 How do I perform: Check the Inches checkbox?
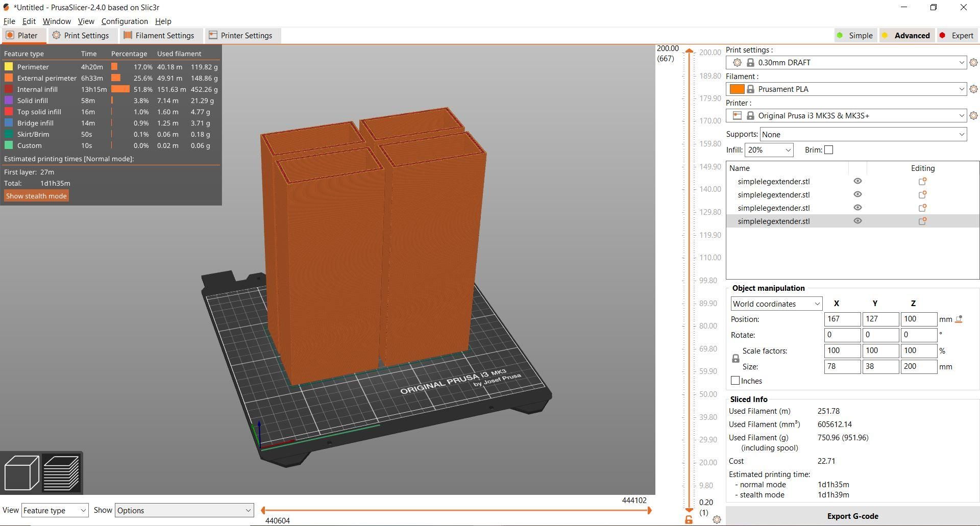[x=735, y=380]
